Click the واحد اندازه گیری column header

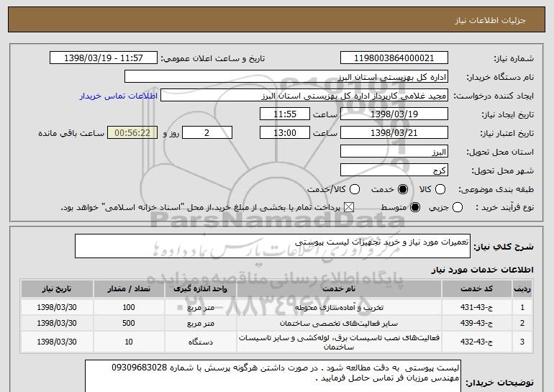[x=200, y=289]
